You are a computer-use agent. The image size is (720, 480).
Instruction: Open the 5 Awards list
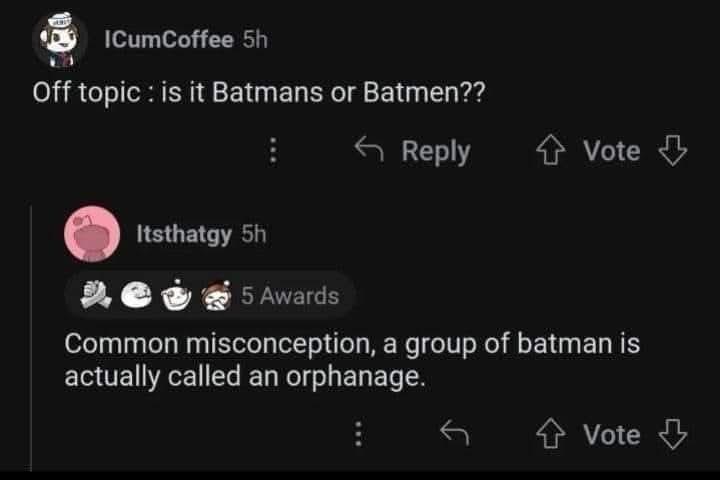pyautogui.click(x=290, y=295)
